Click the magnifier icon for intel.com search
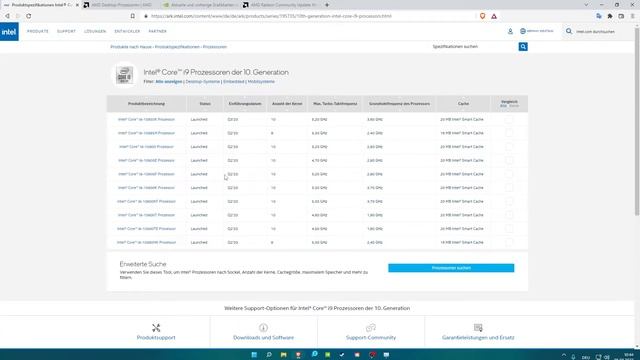The height and width of the screenshot is (360, 640). coord(569,31)
